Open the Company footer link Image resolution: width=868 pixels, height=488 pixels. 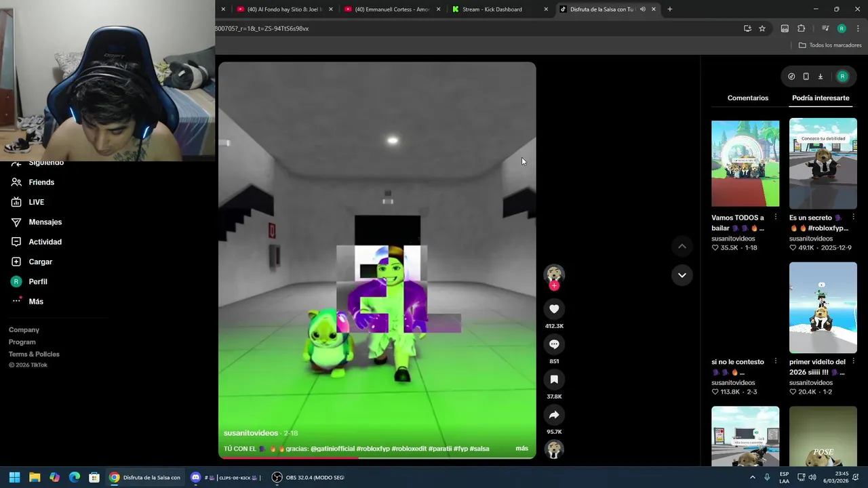click(x=24, y=330)
